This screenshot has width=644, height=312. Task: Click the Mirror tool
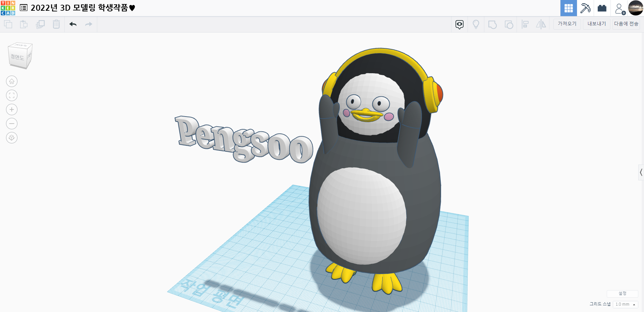(x=541, y=24)
